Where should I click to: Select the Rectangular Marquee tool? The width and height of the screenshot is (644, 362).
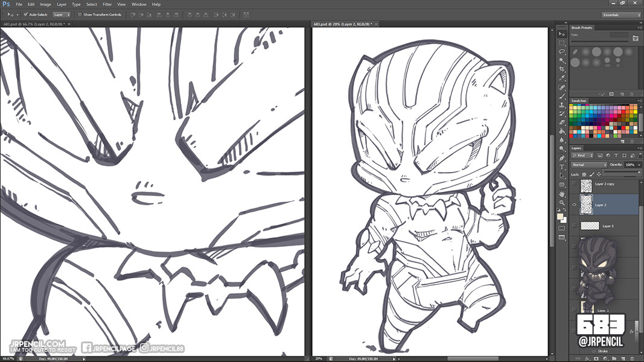(x=562, y=43)
